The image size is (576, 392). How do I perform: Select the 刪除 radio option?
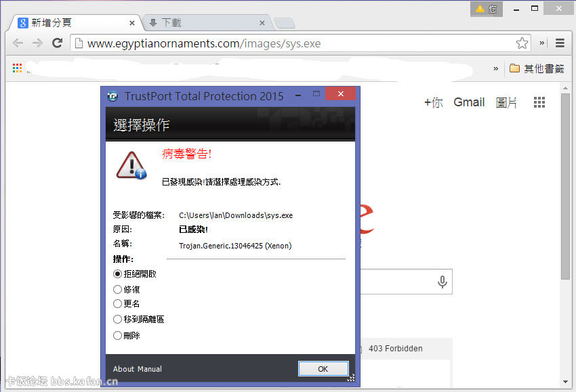118,335
